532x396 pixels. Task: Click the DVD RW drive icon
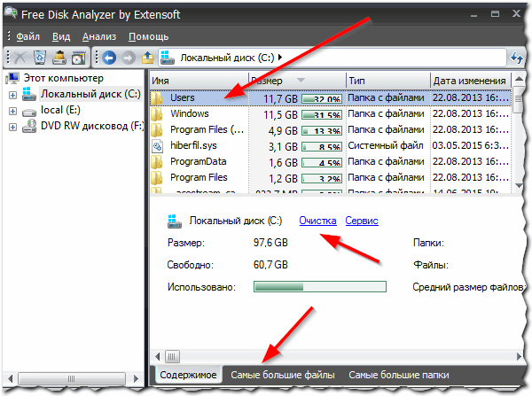pos(29,126)
